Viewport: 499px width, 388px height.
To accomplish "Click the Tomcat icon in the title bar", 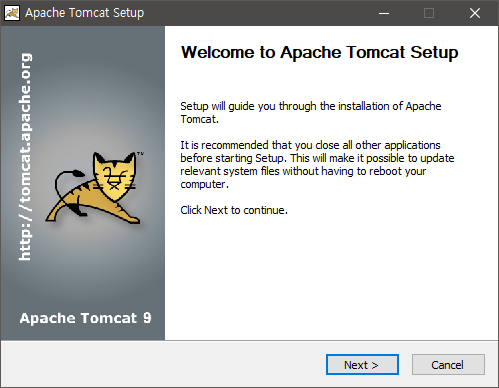I will 12,13.
